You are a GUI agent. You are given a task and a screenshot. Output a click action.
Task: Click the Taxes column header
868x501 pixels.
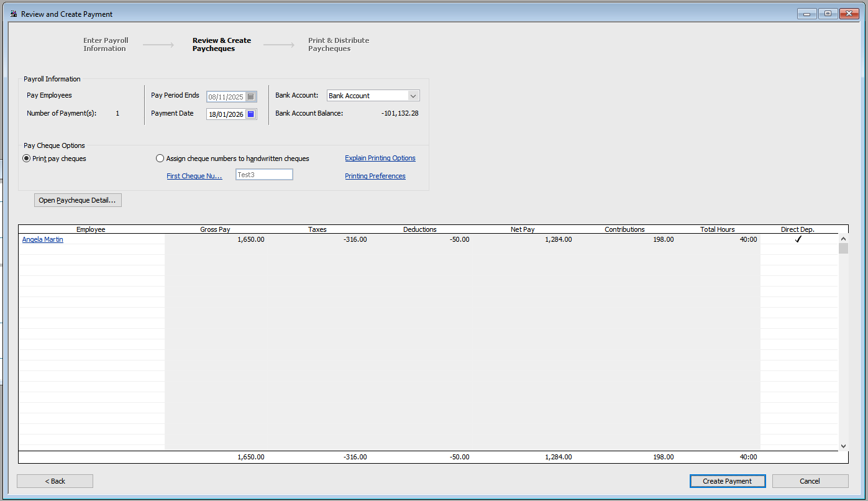tap(318, 229)
